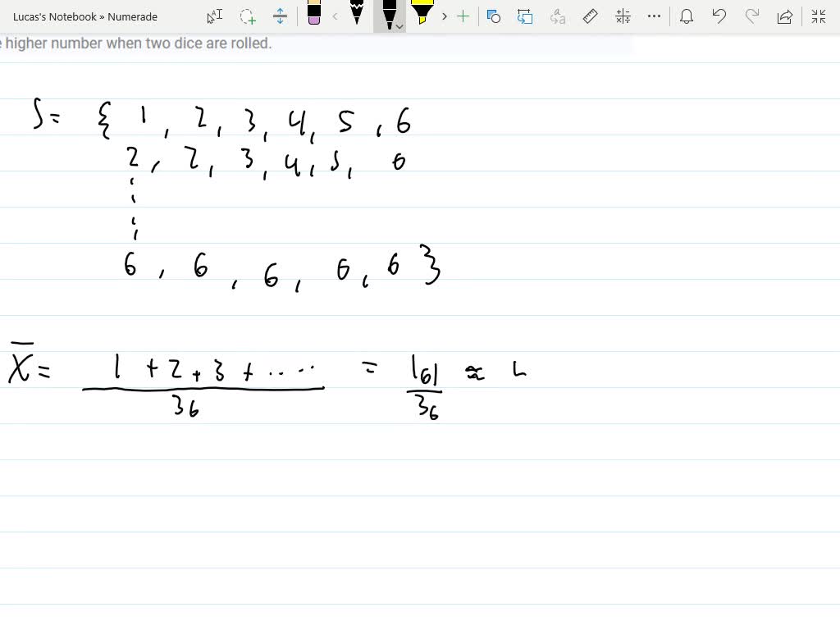Undo the last ink stroke
The height and width of the screenshot is (630, 840).
click(x=719, y=16)
